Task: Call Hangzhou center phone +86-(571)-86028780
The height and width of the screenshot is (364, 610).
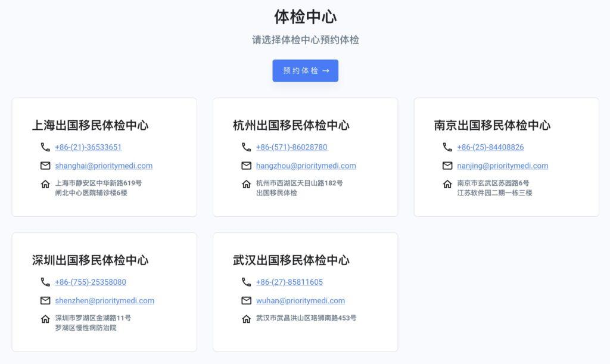Action: coord(291,147)
